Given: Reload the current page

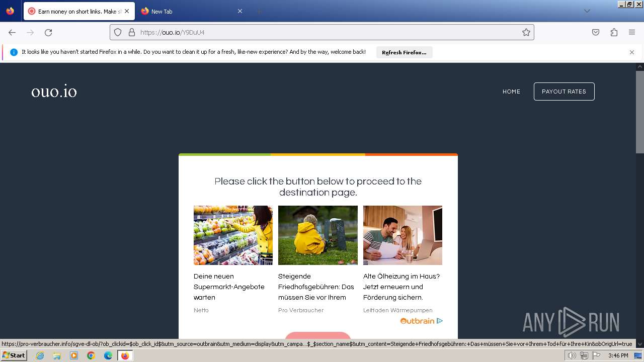Looking at the screenshot, I should [48, 32].
